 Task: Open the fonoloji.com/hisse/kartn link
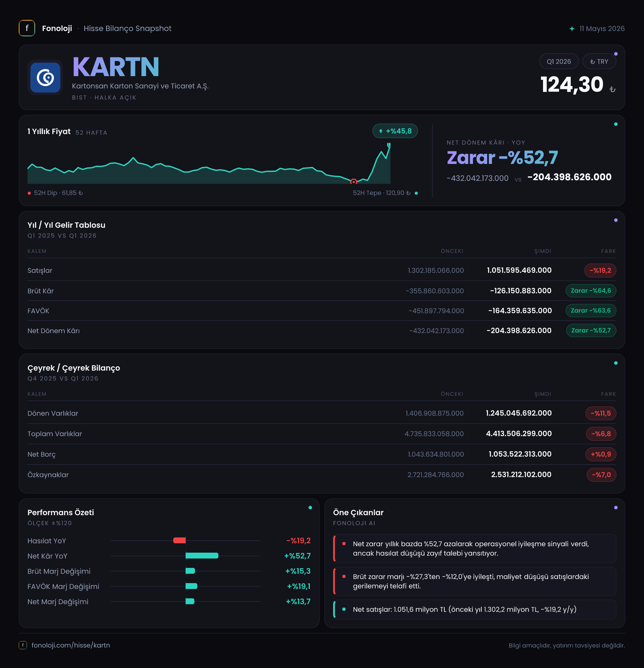click(x=71, y=645)
